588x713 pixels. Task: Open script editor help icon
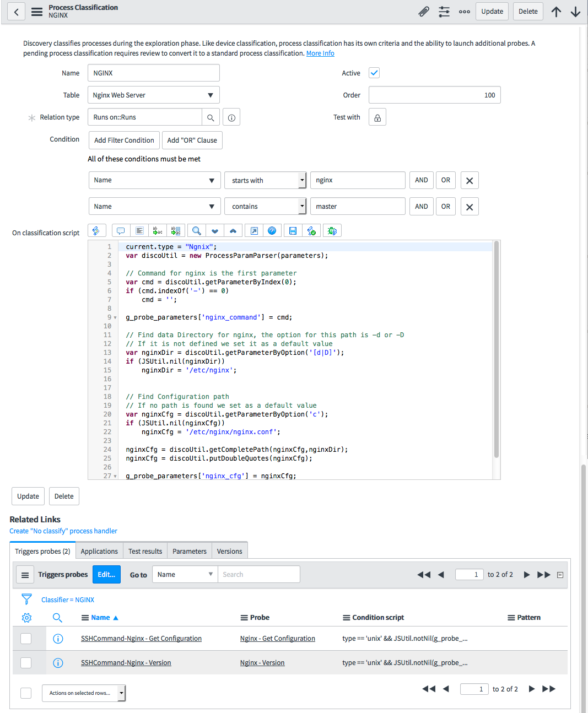272,231
